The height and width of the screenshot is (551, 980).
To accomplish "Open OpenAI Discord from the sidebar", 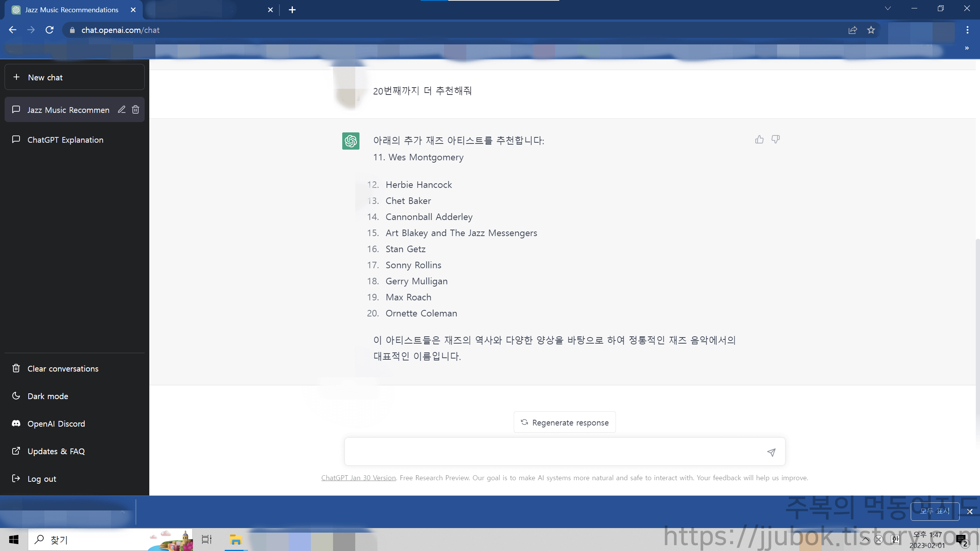I will point(56,424).
